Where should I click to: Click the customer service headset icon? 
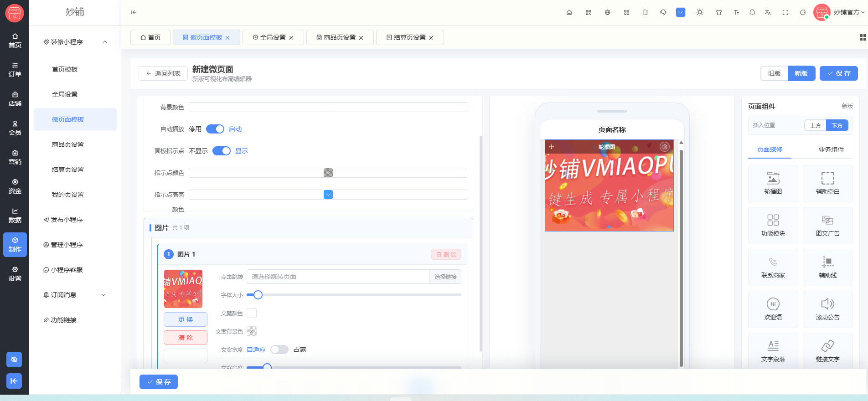point(663,12)
